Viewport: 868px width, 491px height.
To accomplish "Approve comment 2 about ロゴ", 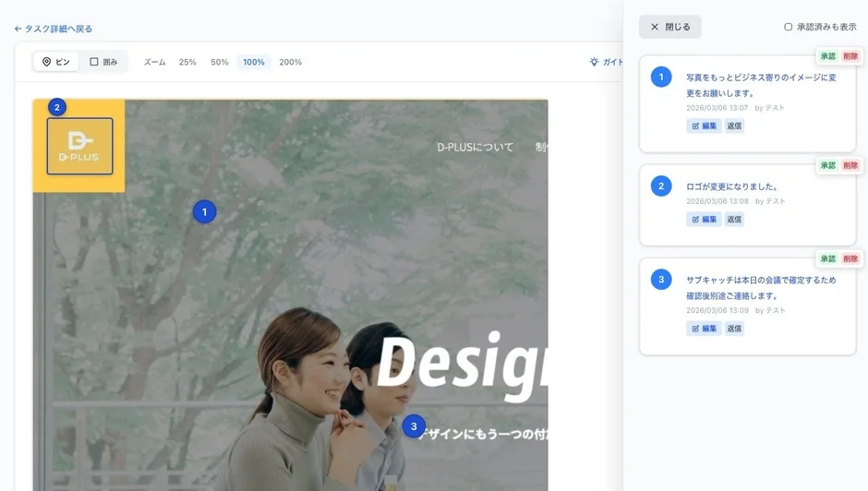I will (x=828, y=165).
